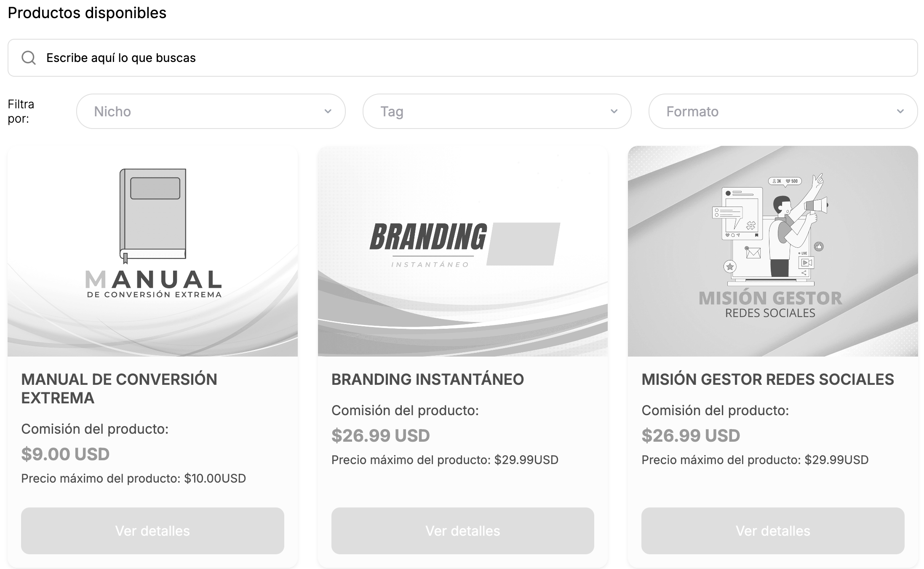Viewport: 924px width, 569px height.
Task: View details of Manual de Conversión Extrema
Action: [x=152, y=531]
